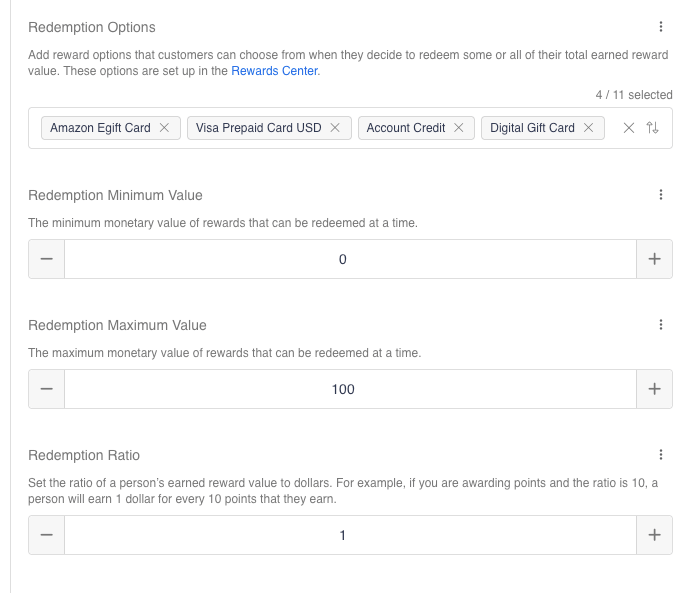
Task: Remove the Visa Prepaid Card USD tag
Action: (335, 128)
